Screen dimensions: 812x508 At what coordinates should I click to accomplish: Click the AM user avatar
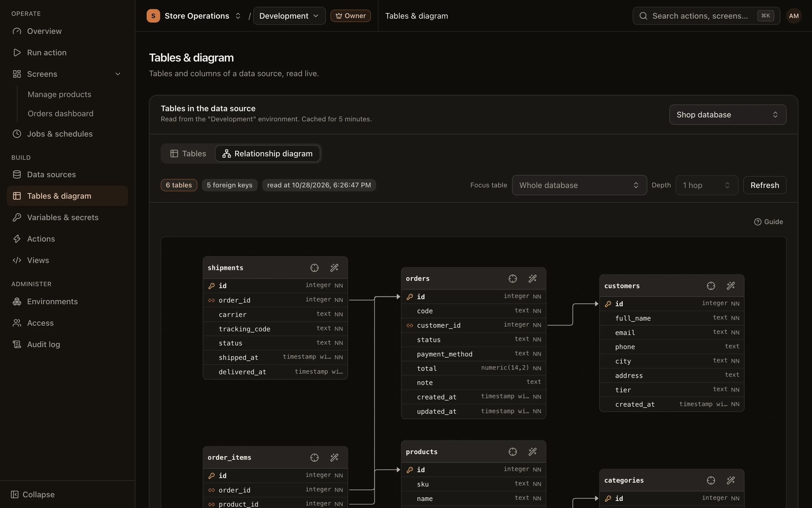click(x=794, y=16)
